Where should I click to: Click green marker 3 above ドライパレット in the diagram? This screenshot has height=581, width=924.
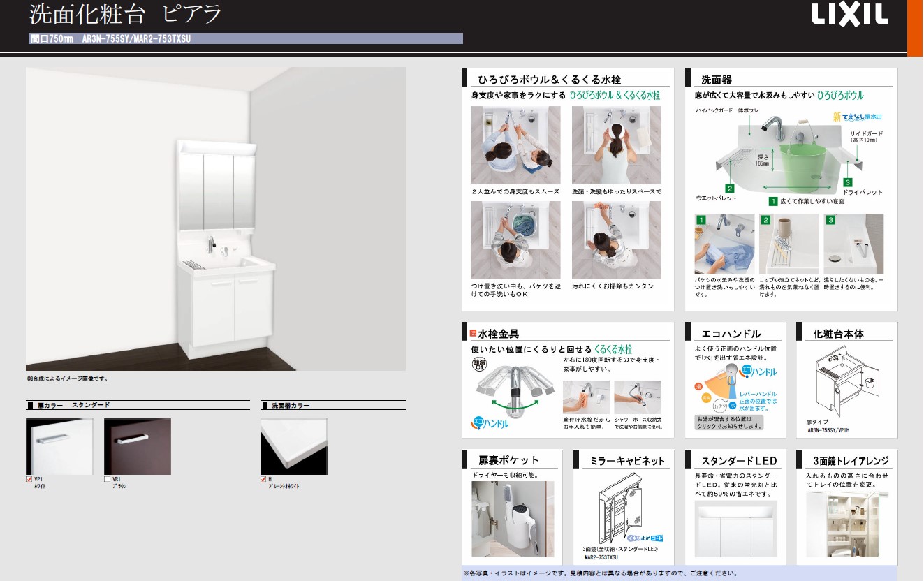coord(847,182)
